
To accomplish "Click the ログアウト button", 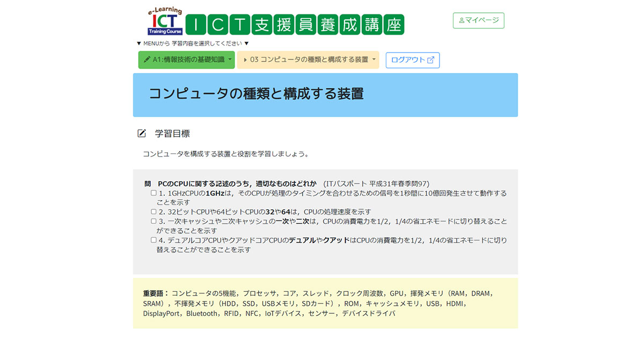I will click(413, 60).
